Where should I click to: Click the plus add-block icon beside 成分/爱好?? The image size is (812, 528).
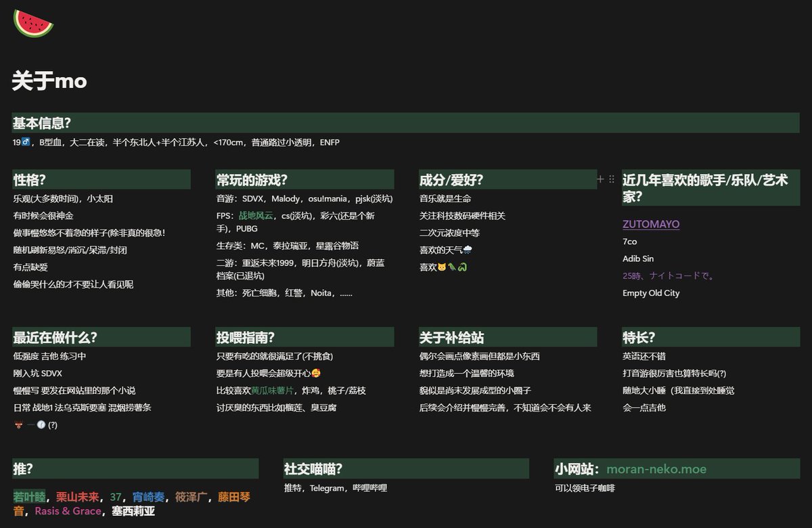tap(600, 179)
